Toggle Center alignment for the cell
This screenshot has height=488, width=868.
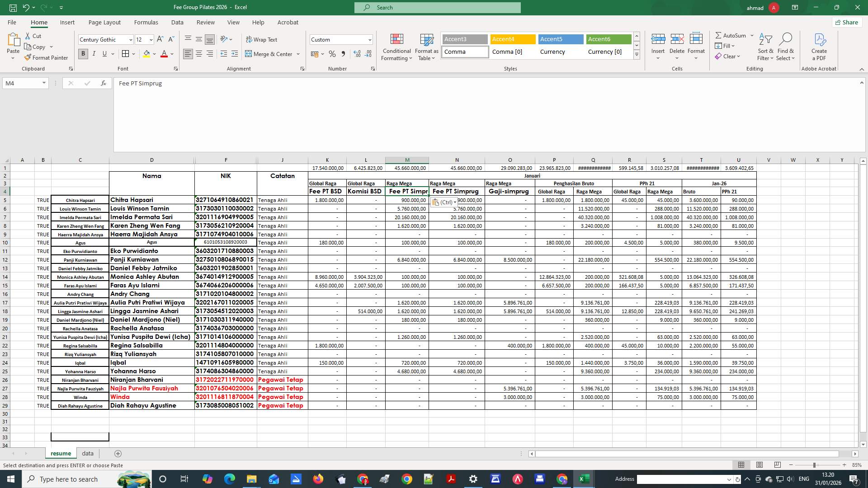tap(199, 54)
